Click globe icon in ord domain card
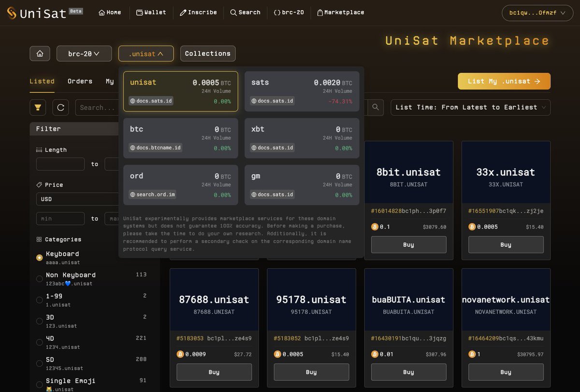This screenshot has height=392, width=580. coord(132,195)
